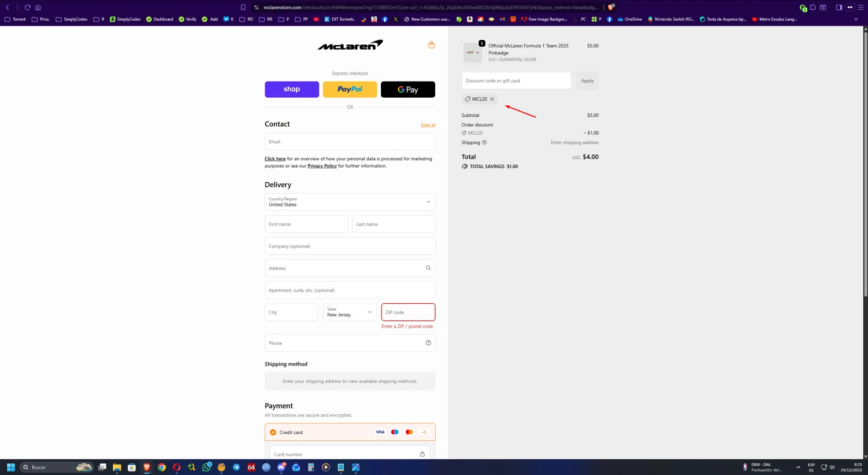
Task: Click the Windows taskbar Buscar search box
Action: [x=56, y=467]
